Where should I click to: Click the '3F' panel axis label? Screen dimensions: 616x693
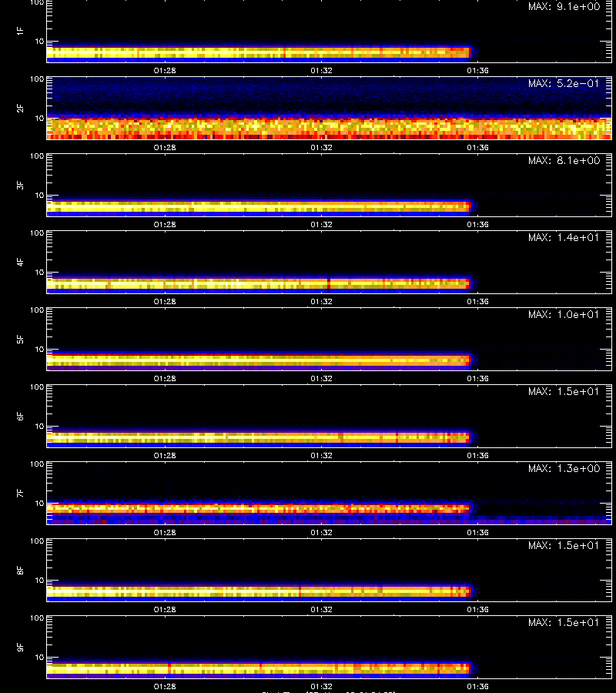20,185
